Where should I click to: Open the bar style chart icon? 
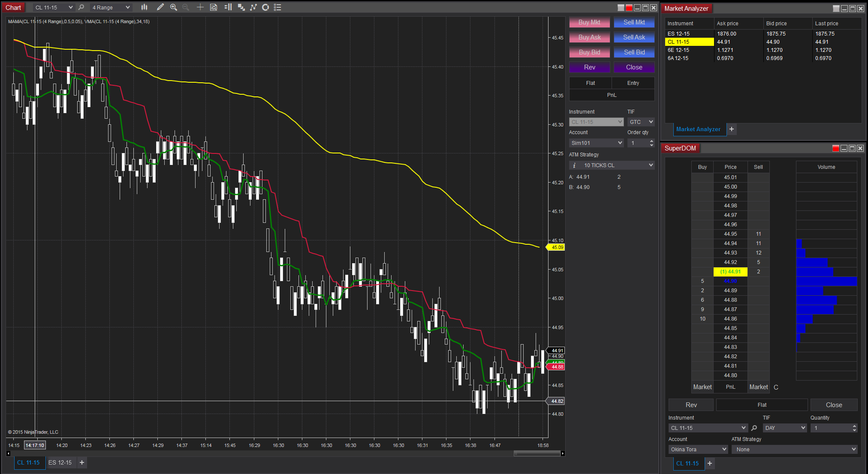coord(145,7)
